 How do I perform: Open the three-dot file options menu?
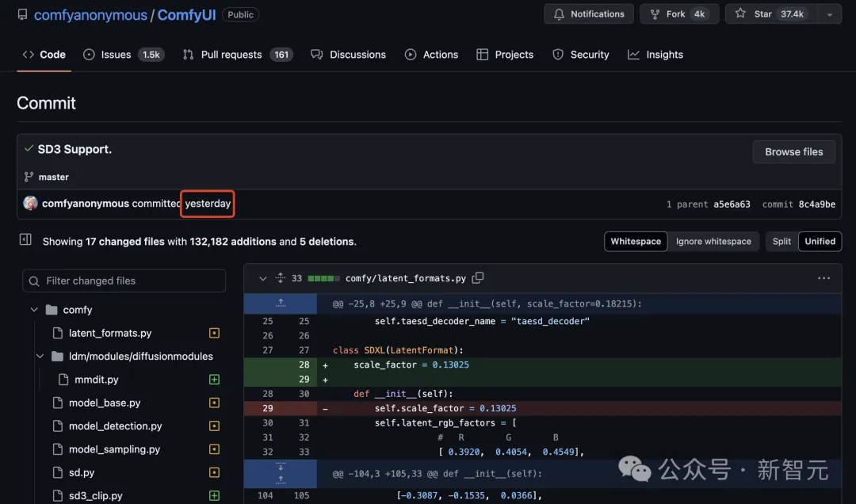click(824, 278)
